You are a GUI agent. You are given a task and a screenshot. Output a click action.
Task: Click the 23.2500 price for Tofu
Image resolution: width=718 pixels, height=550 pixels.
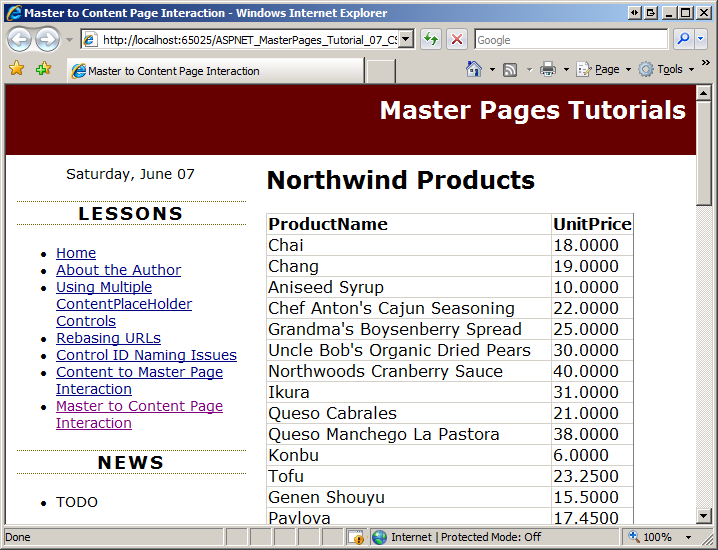click(593, 476)
